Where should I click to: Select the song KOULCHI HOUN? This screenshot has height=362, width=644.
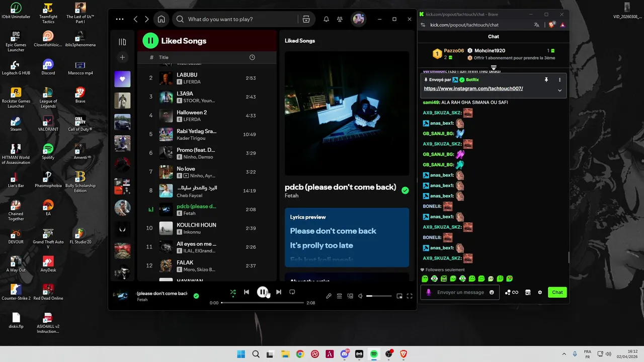[x=207, y=228]
